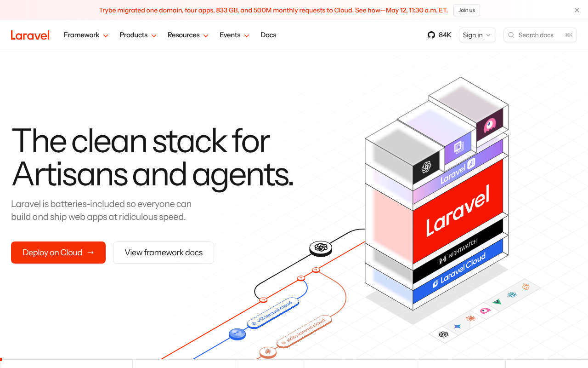This screenshot has height=368, width=588.
Task: Click the blue round node on the blue pipeline line
Action: tap(237, 334)
